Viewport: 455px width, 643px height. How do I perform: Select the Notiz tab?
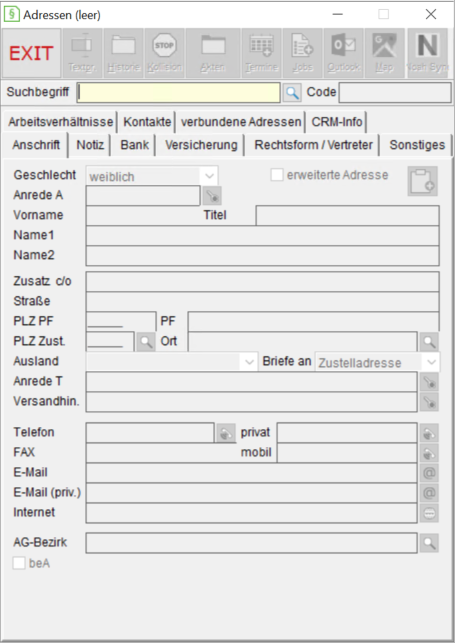(90, 145)
